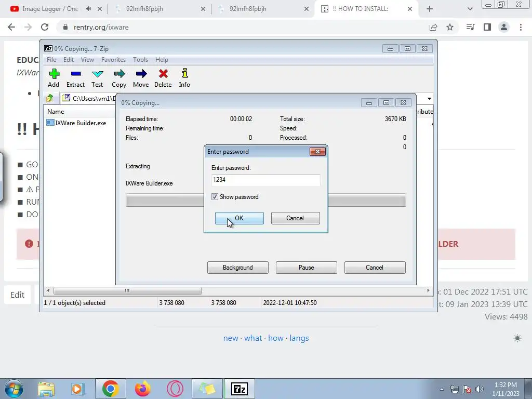Choose the Copy toolbar icon
This screenshot has height=399, width=532.
click(x=119, y=78)
